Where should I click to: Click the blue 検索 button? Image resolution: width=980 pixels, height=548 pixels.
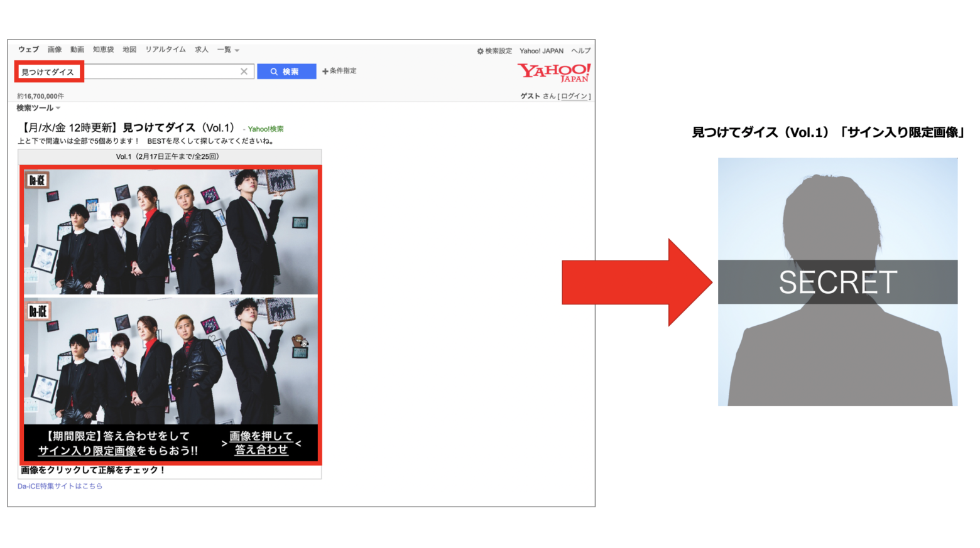286,72
